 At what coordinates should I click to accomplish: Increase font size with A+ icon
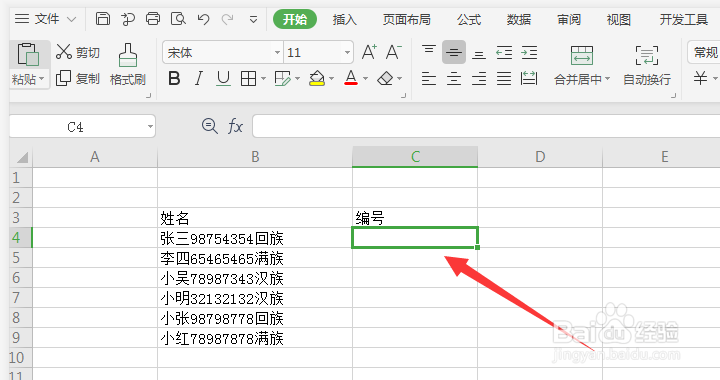click(369, 52)
